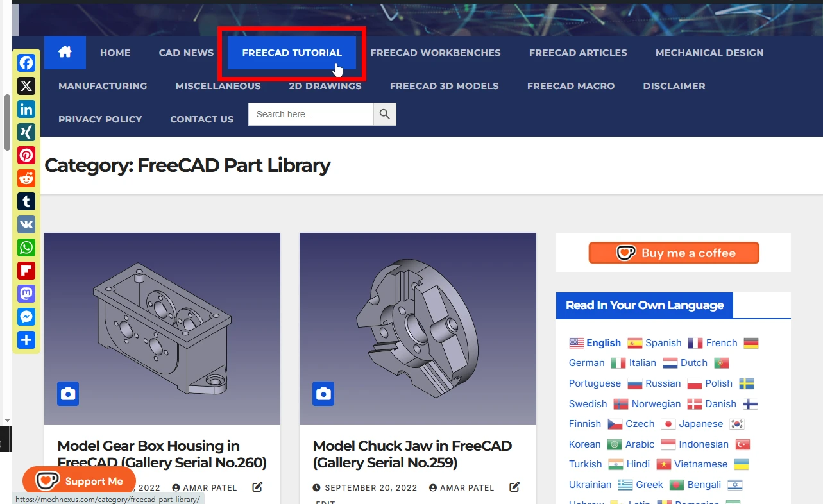Click the home icon in navigation bar

click(x=65, y=53)
